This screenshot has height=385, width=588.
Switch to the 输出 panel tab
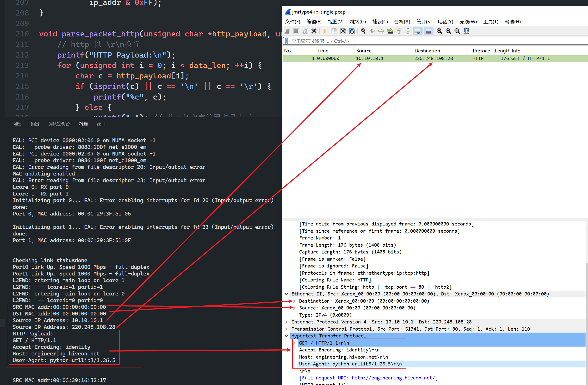pyautogui.click(x=35, y=124)
